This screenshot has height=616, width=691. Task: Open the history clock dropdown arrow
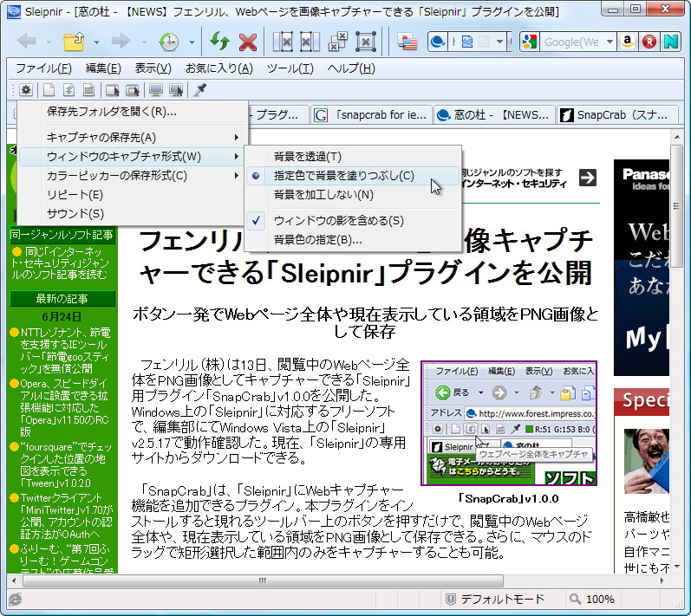click(x=192, y=42)
